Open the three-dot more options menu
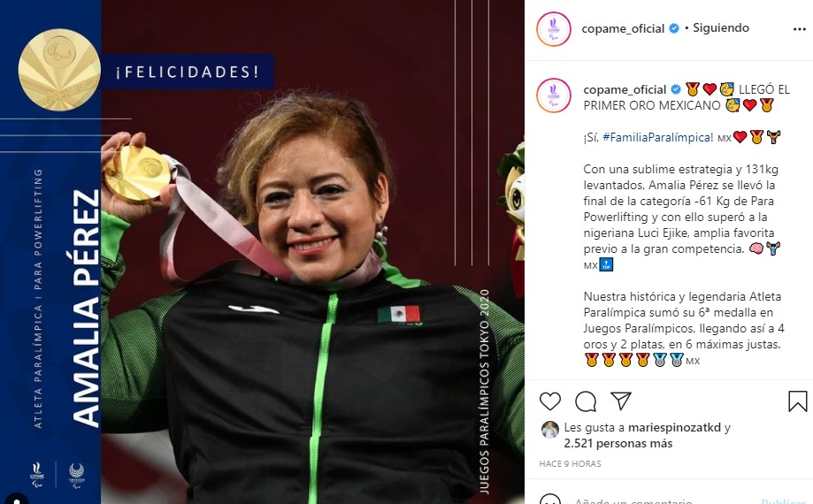Screen dimensions: 813x504 pyautogui.click(x=800, y=29)
